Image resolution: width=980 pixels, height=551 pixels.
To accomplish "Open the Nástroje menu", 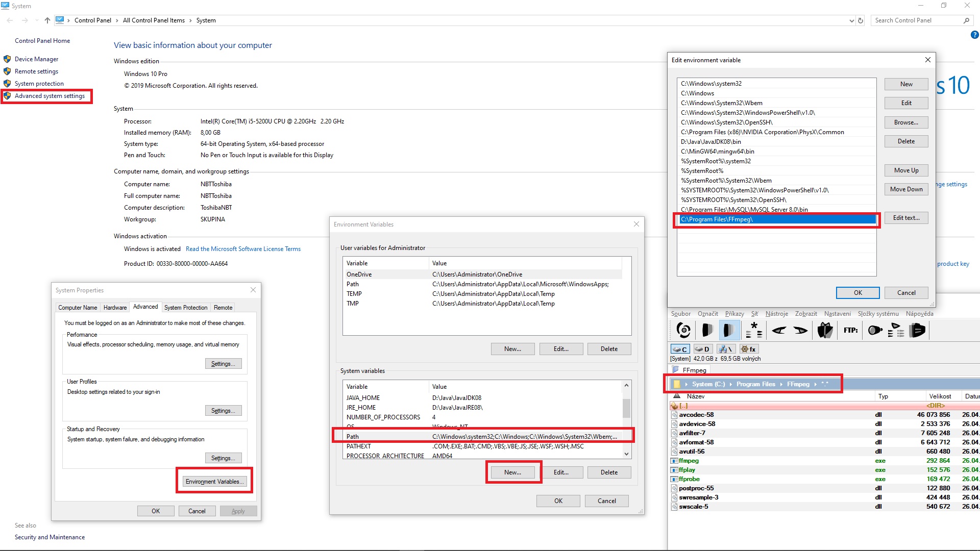I will [x=776, y=314].
